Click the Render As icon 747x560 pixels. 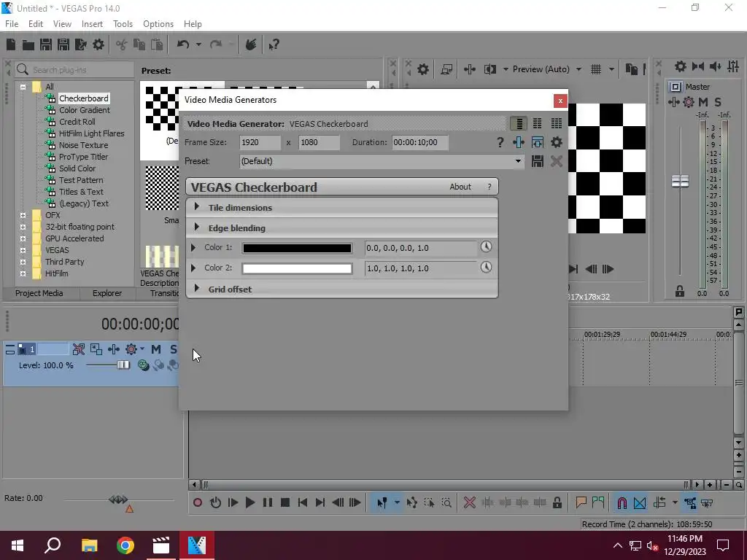(80, 44)
